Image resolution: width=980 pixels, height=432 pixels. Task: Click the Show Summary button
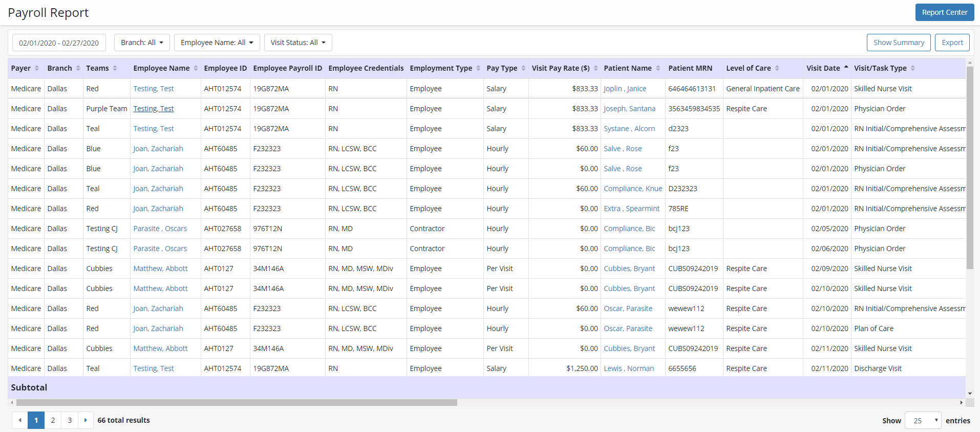[x=899, y=43]
